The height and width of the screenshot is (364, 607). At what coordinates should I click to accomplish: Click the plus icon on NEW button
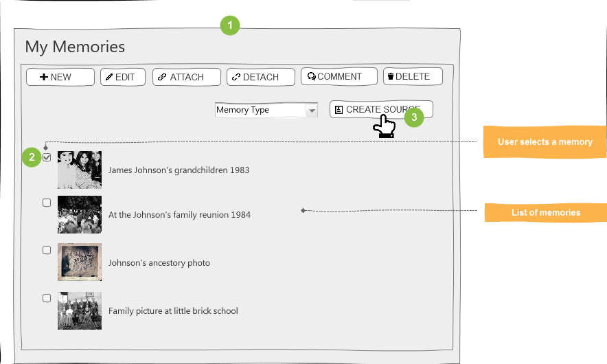point(44,77)
